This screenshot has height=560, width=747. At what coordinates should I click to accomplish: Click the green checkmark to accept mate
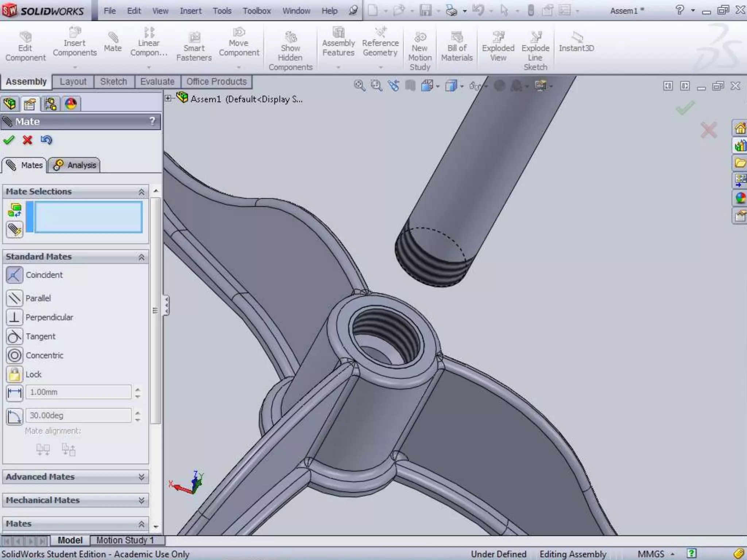click(x=9, y=140)
